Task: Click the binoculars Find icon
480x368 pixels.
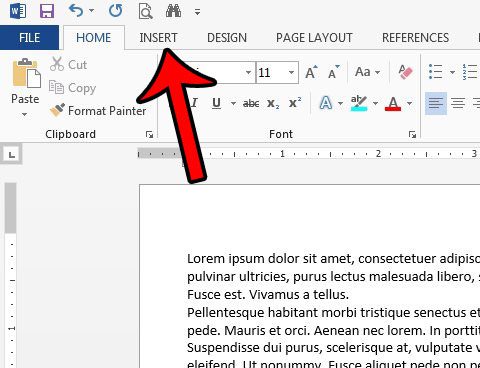Action: point(174,11)
